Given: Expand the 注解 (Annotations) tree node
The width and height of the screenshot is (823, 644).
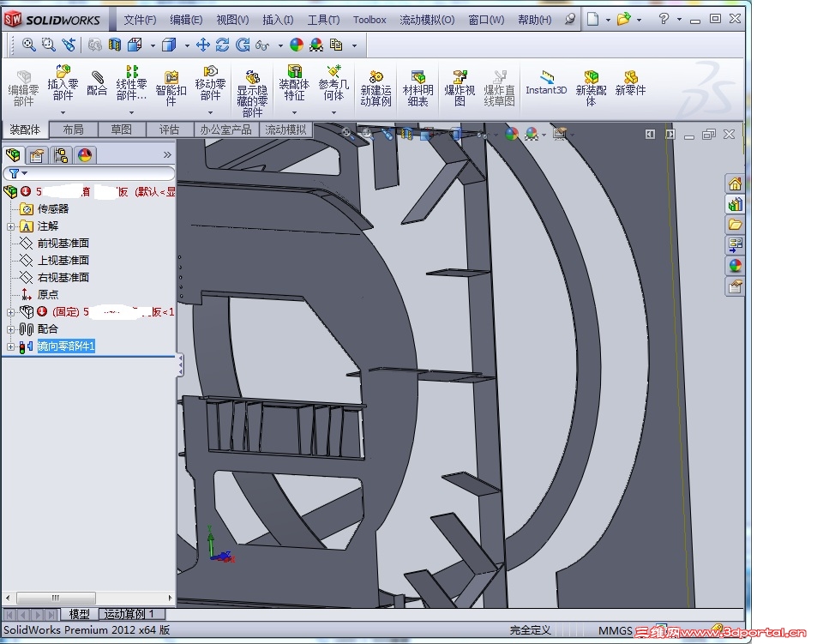Looking at the screenshot, I should (10, 226).
